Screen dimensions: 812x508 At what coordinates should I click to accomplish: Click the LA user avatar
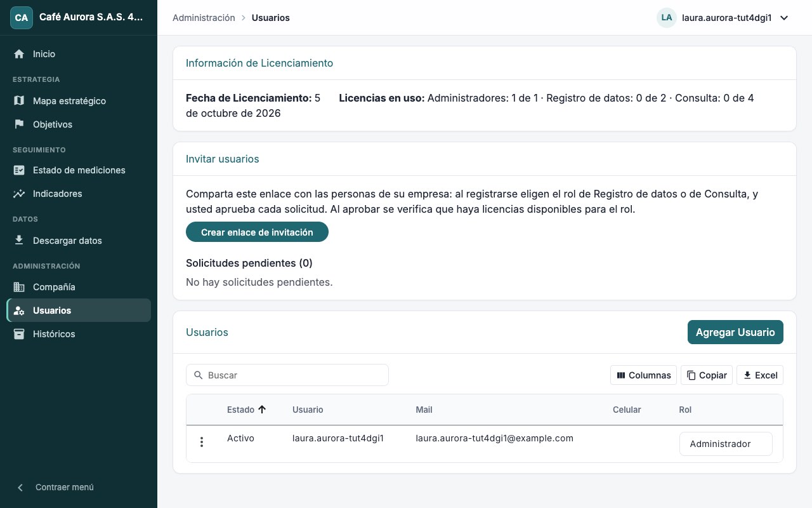667,18
